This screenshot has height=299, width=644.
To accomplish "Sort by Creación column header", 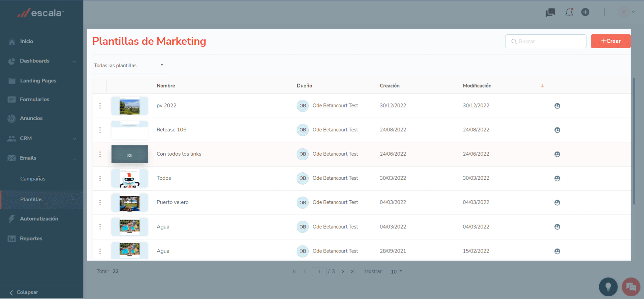I will click(390, 86).
